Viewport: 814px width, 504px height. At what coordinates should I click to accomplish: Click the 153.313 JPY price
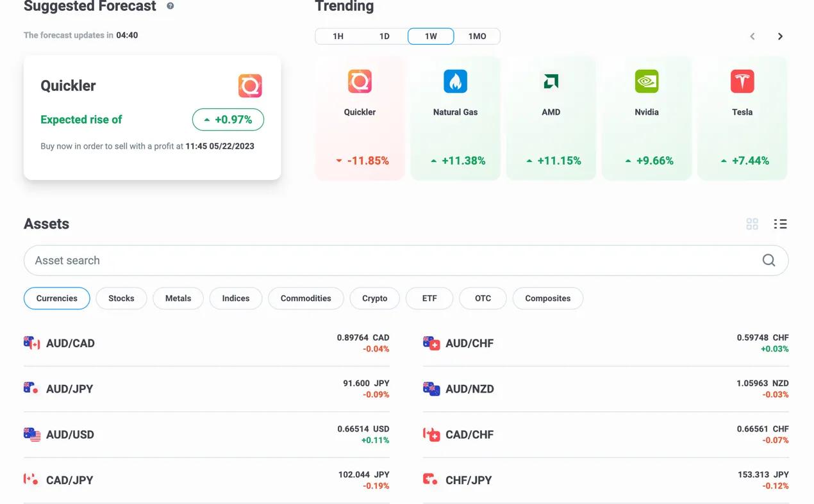click(x=763, y=475)
